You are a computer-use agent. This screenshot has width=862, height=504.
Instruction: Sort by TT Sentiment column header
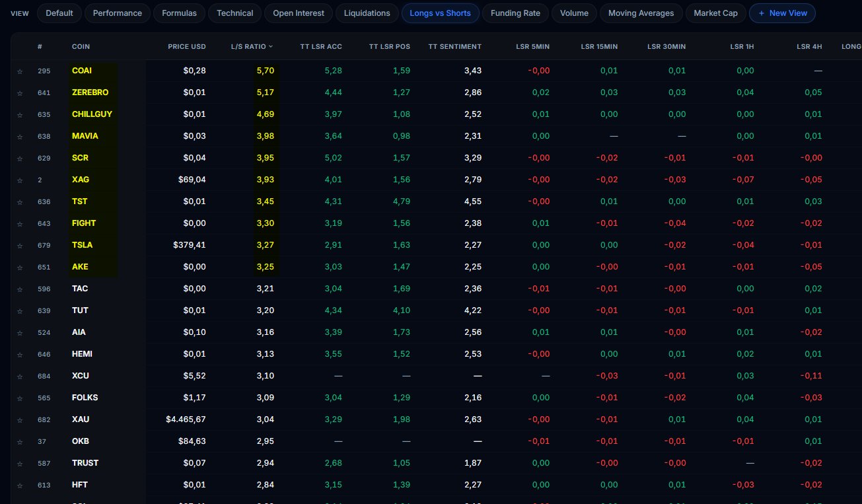point(454,46)
